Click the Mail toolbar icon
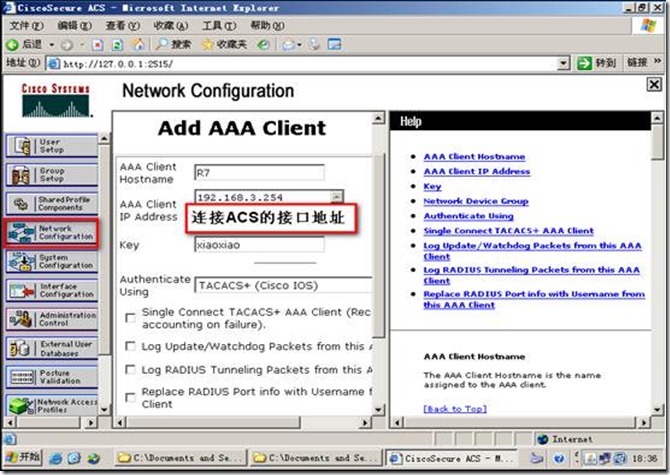Screen dimensions: 670x475 [x=288, y=44]
